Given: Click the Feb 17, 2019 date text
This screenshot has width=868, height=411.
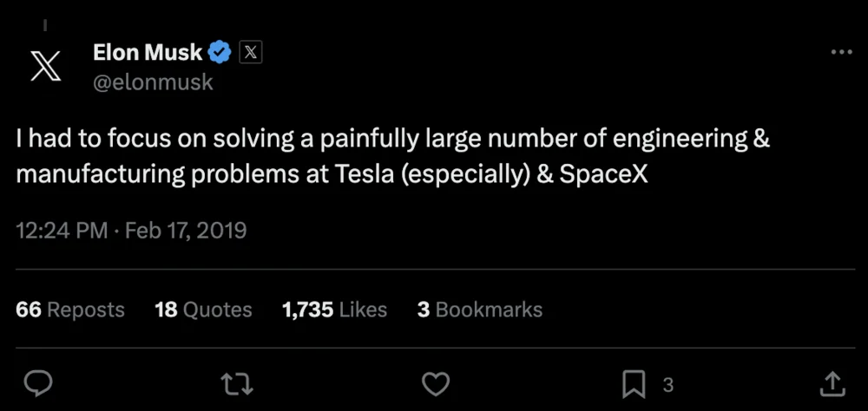Looking at the screenshot, I should (186, 231).
